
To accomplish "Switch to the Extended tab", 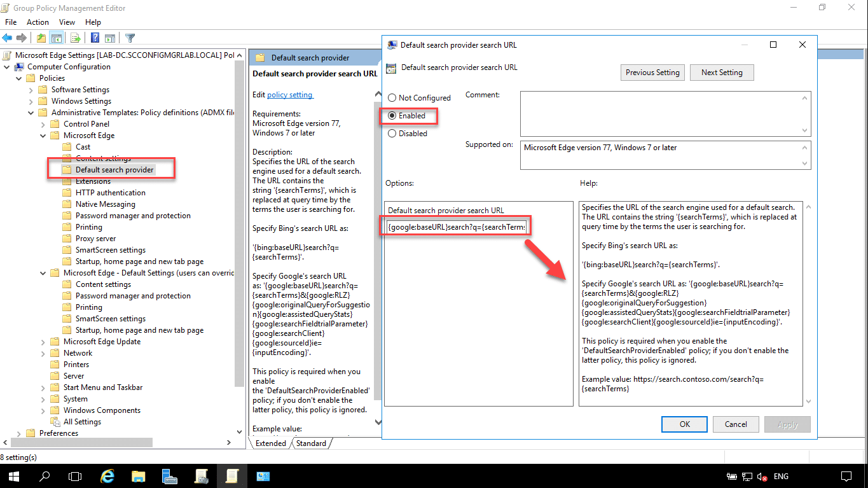I will [271, 443].
